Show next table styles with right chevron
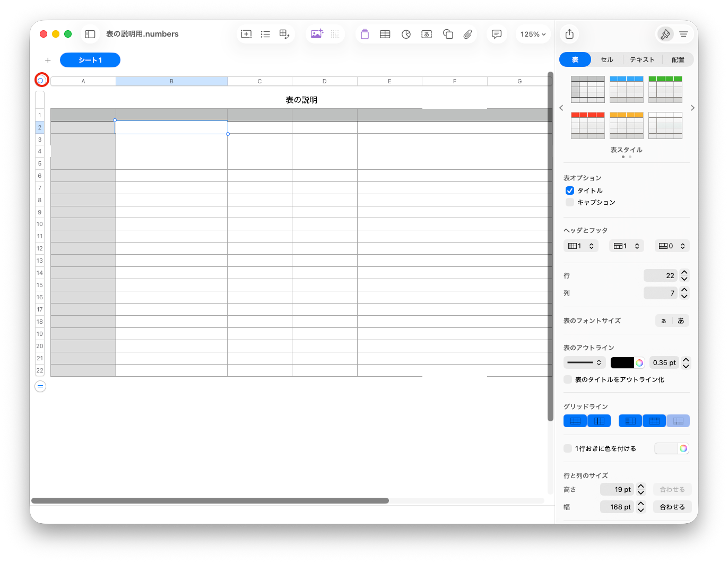 [692, 108]
